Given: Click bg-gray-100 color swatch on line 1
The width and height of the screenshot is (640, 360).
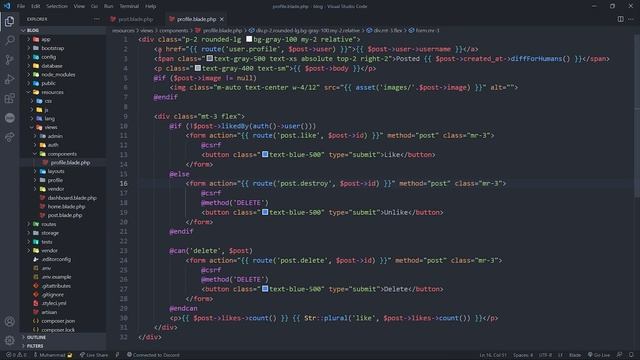Looking at the screenshot, I should point(249,39).
